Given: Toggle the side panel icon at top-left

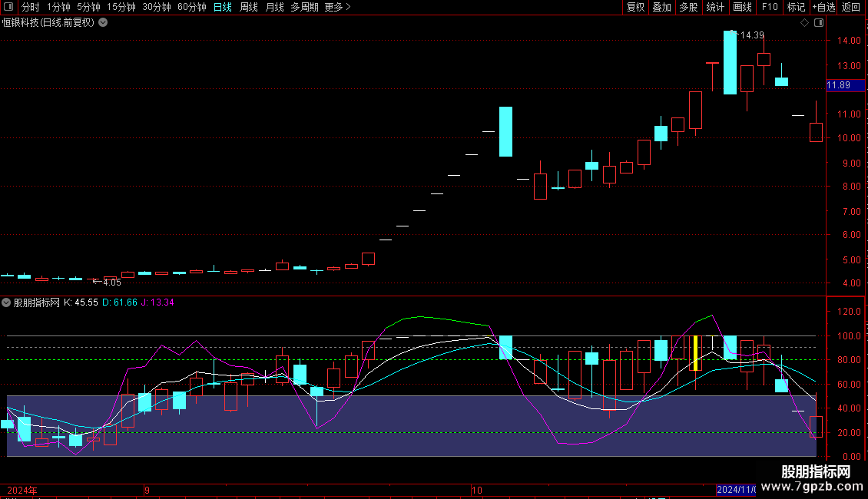Looking at the screenshot, I should pos(8,7).
